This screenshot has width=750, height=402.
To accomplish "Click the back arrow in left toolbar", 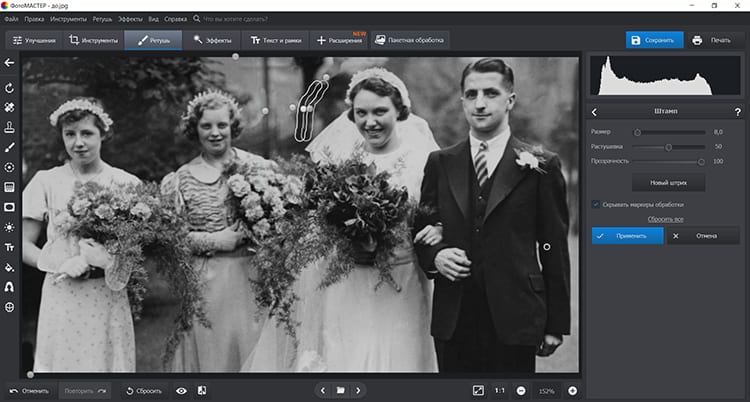I will coord(9,62).
